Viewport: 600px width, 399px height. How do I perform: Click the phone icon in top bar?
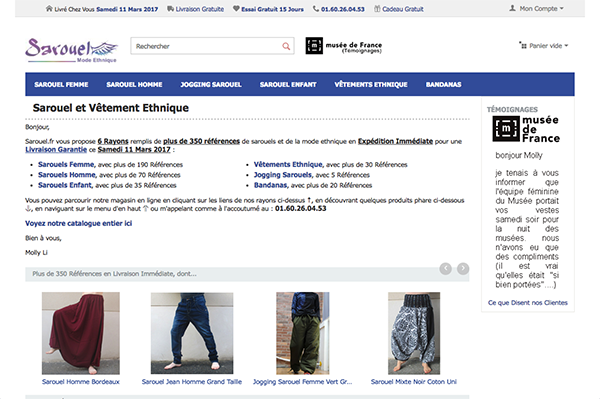316,8
